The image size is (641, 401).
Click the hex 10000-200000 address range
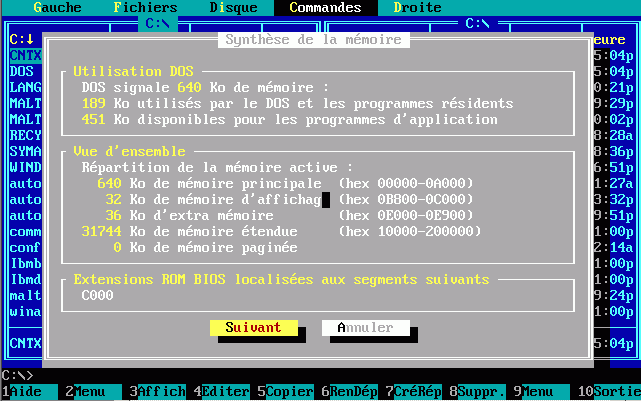pos(410,231)
